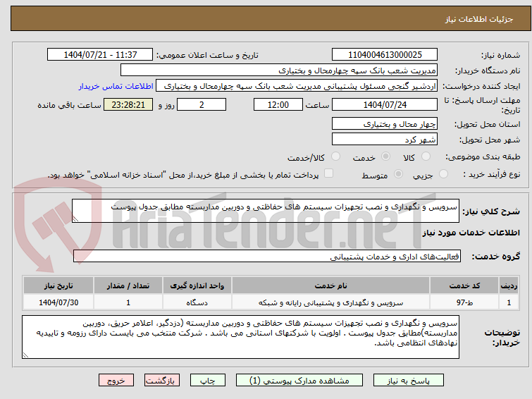Viewport: 532px width, 399px height.
Task: Click the گروه خدمت field
Action: [267, 256]
